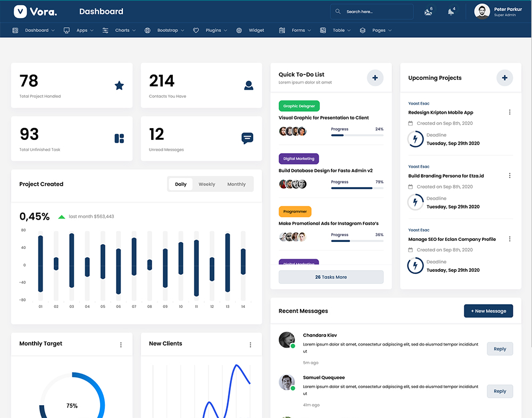
Task: Click the star icon on Total Project Handled
Action: point(119,86)
